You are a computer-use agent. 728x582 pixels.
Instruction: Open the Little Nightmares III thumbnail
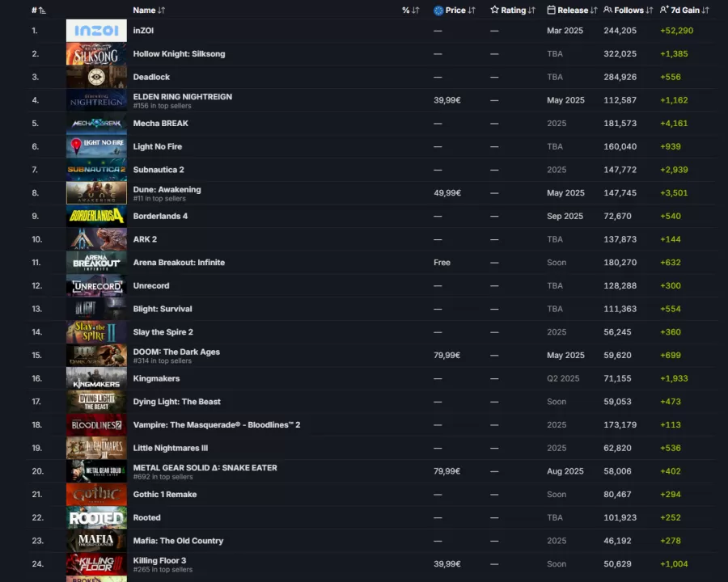click(96, 449)
